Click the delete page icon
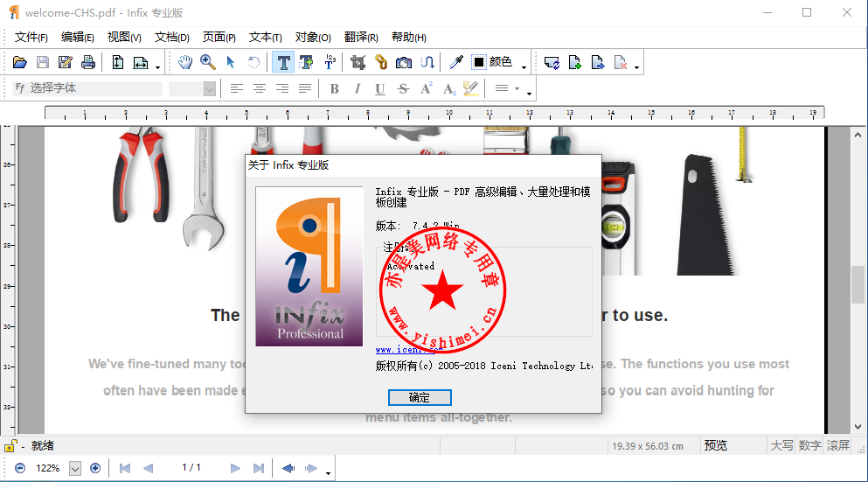The image size is (868, 482). [620, 62]
